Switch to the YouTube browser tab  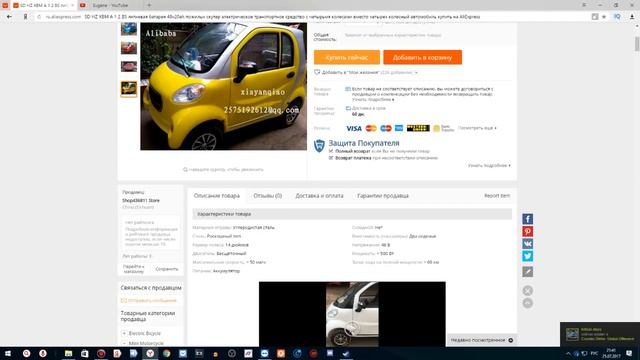pyautogui.click(x=109, y=5)
